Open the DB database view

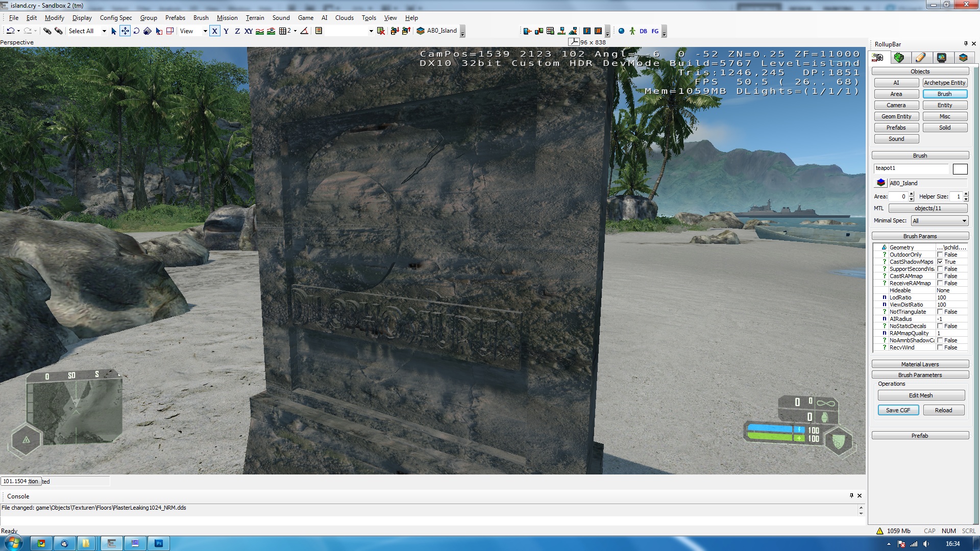[x=643, y=31]
